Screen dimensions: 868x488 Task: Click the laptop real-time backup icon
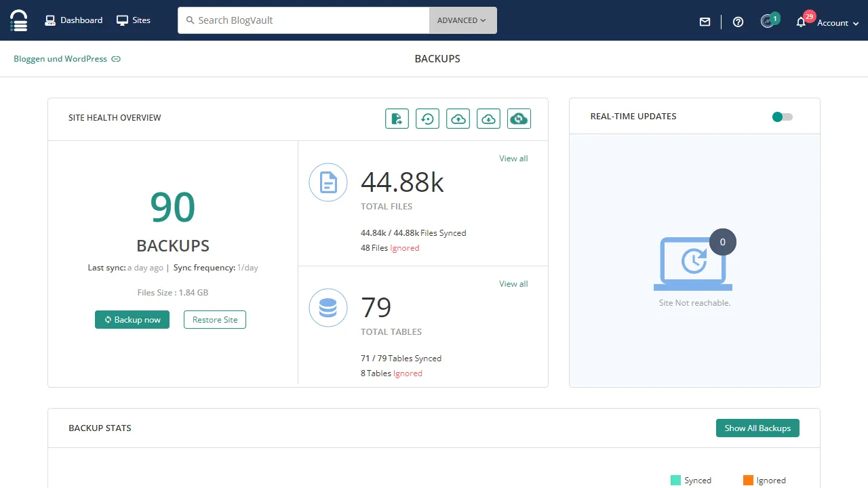click(x=693, y=264)
